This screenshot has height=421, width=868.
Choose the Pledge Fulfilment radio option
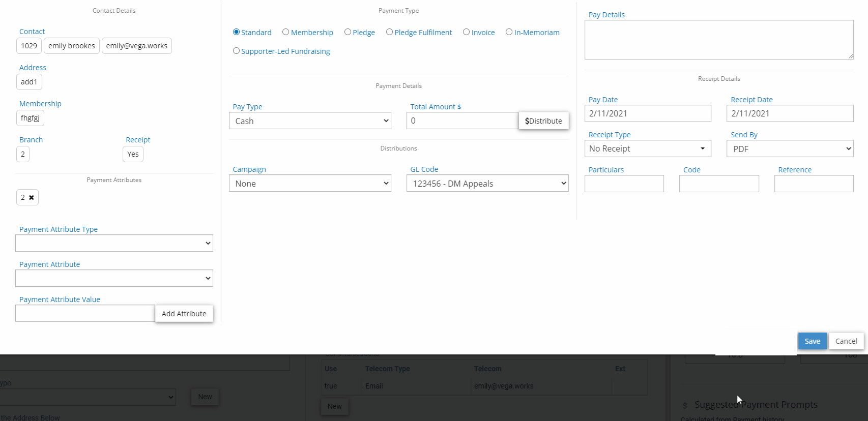pos(389,32)
